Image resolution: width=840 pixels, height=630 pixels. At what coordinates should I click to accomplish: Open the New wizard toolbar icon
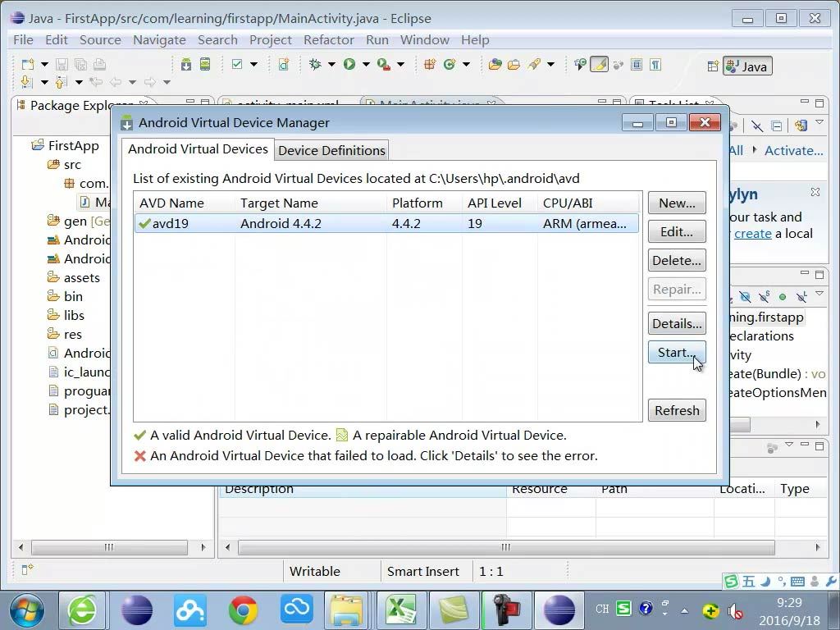pos(27,64)
